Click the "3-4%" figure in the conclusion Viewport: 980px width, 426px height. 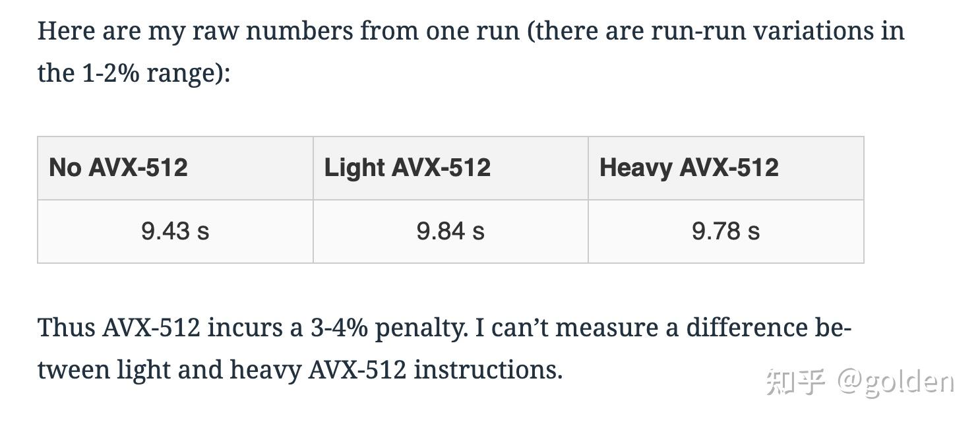(339, 328)
